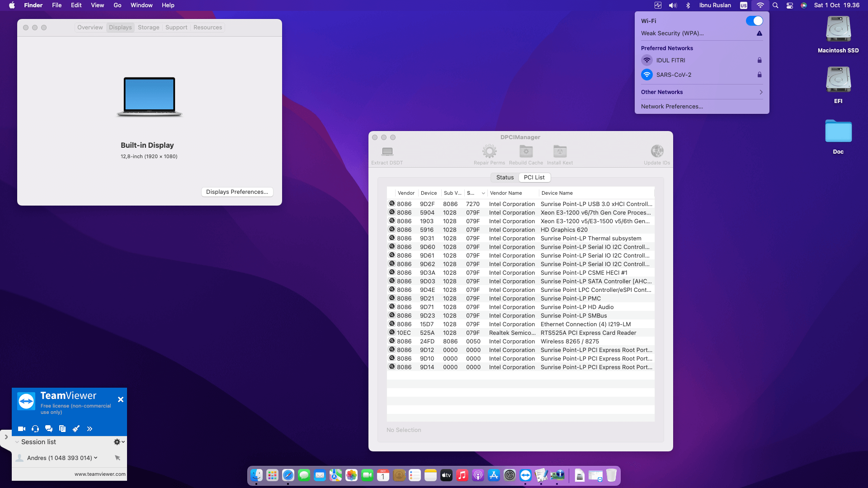This screenshot has width=868, height=488.
Task: Select the Sunrise Point-LP Thermal subsystem row
Action: (521, 239)
